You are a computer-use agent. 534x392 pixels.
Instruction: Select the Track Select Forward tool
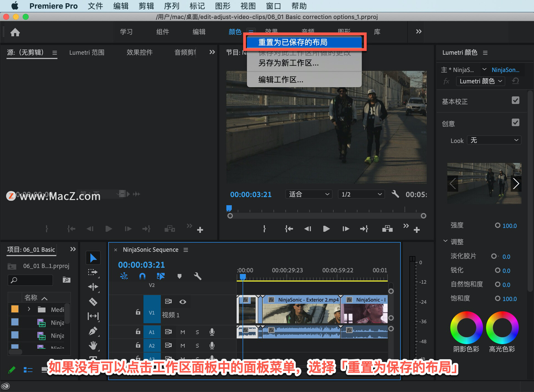click(93, 272)
